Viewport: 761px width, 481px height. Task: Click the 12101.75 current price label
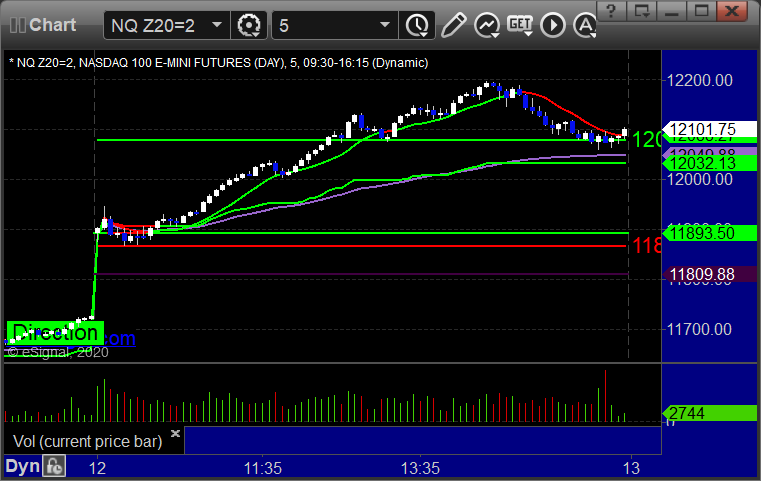(710, 129)
